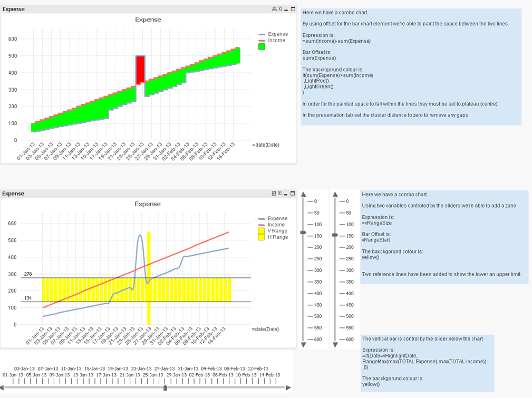Image resolution: width=532 pixels, height=398 pixels.
Task: Send the top Expense chart to Excel (XL)
Action: 280,9
